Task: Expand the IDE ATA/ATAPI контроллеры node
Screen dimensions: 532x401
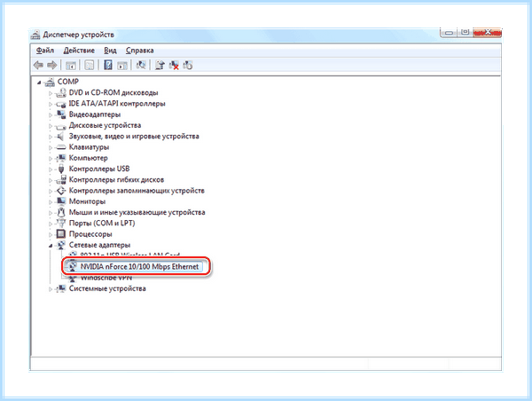Action: point(51,104)
